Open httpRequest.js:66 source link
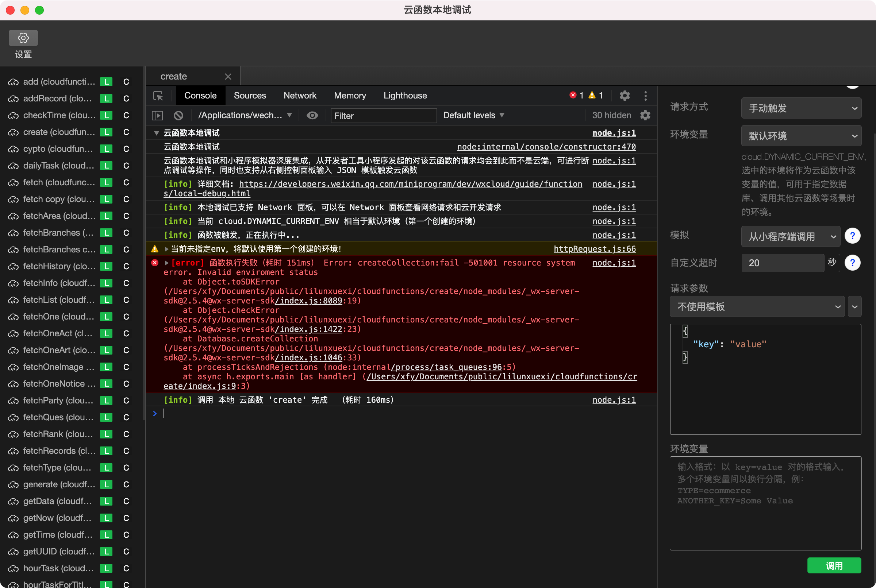 pyautogui.click(x=594, y=249)
